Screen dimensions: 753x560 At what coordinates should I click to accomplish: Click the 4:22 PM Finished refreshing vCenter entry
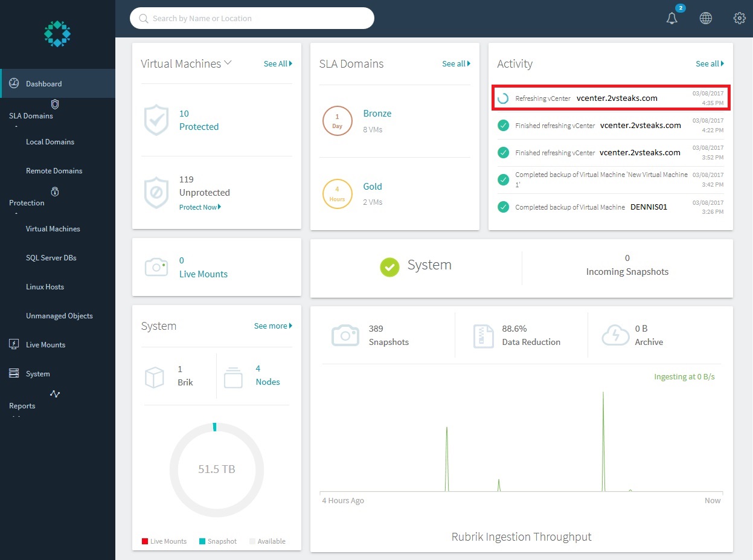(x=610, y=126)
